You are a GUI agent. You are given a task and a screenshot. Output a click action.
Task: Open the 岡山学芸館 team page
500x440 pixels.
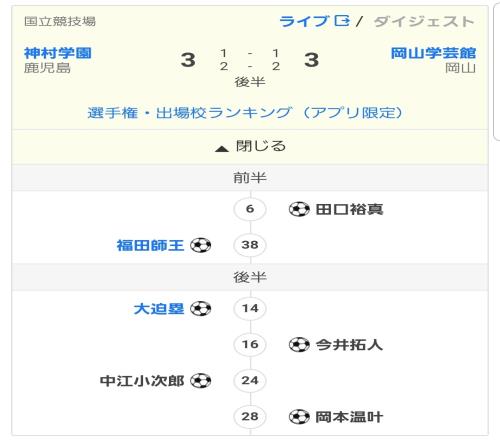pyautogui.click(x=433, y=53)
